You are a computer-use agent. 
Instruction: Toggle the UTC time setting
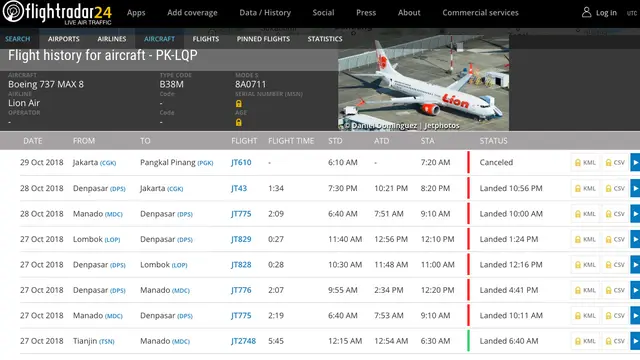click(x=632, y=13)
